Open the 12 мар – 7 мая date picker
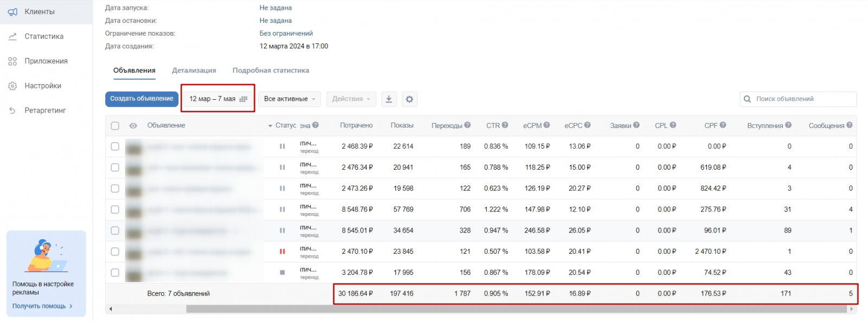Viewport: 868px width, 321px height. point(218,99)
